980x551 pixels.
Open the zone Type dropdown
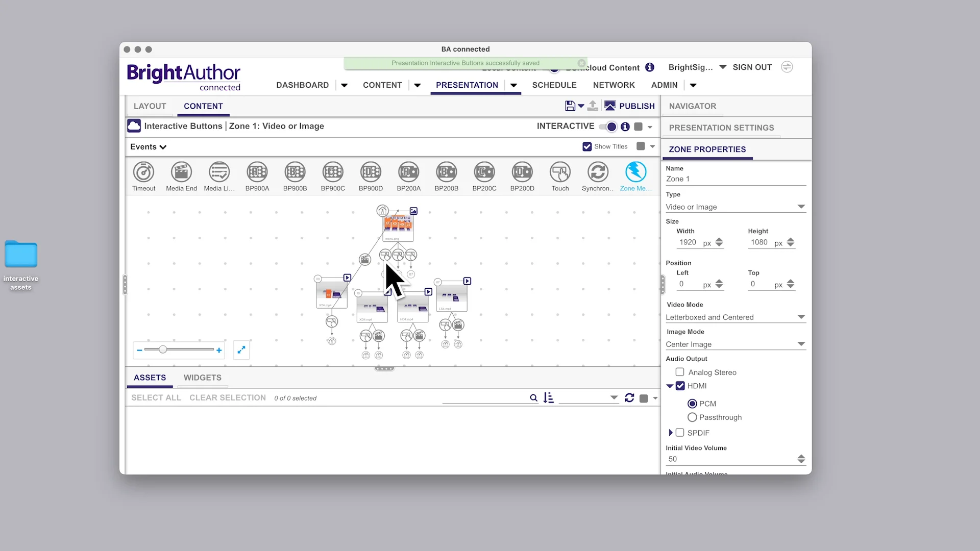736,207
